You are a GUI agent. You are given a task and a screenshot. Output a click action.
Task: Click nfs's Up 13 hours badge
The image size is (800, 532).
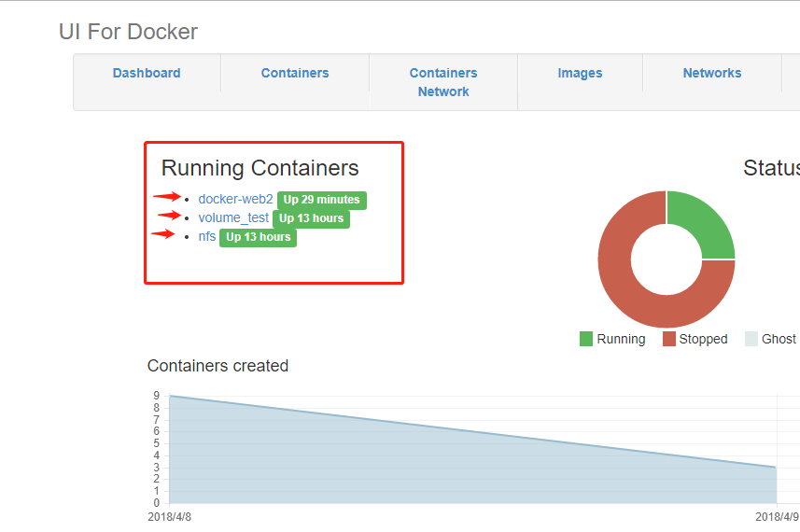[x=258, y=237]
